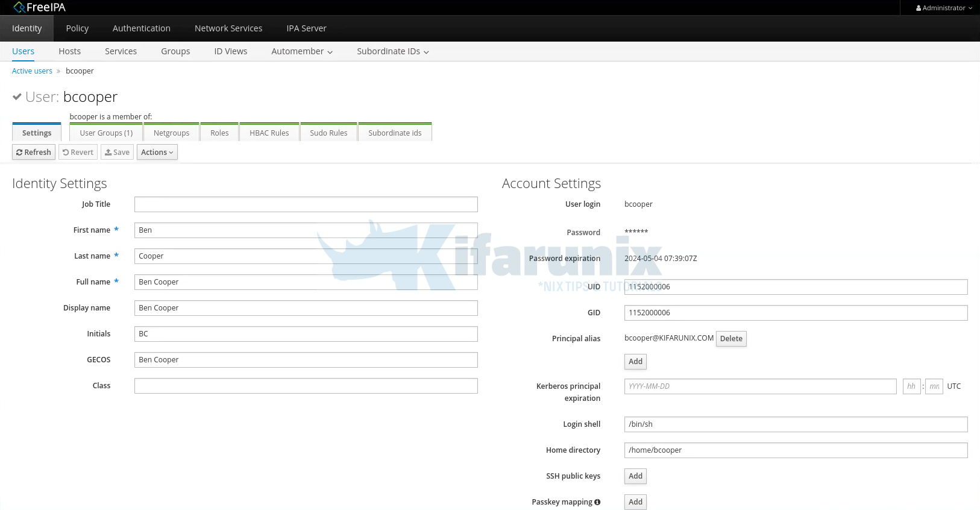Screen dimensions: 980x510
Task: Click the Revert button
Action: (x=78, y=152)
